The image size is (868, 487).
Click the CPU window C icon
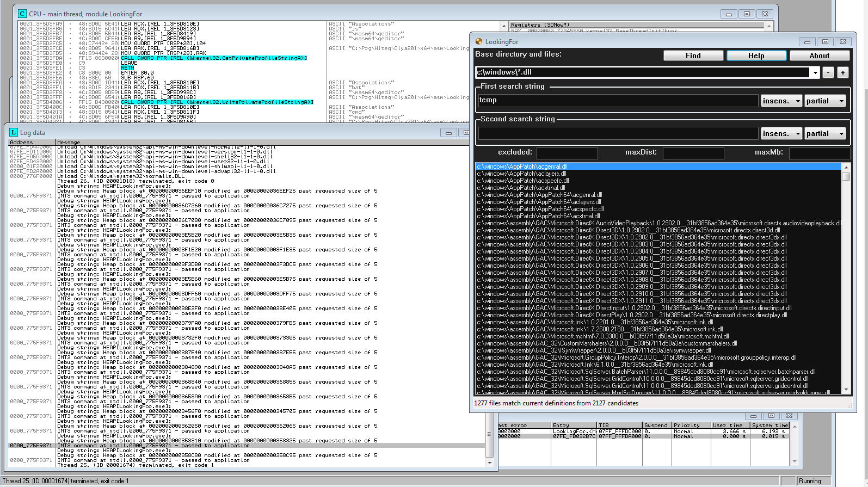(22, 14)
